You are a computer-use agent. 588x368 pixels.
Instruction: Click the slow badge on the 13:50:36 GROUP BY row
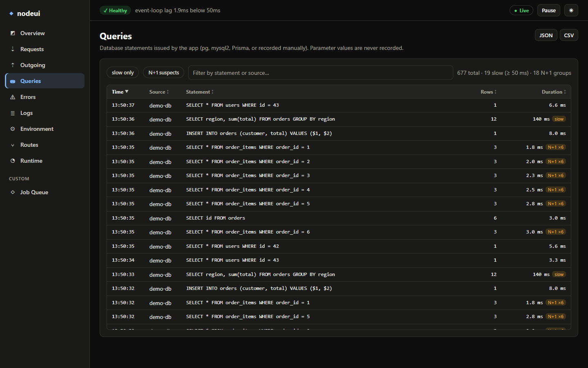tap(559, 119)
